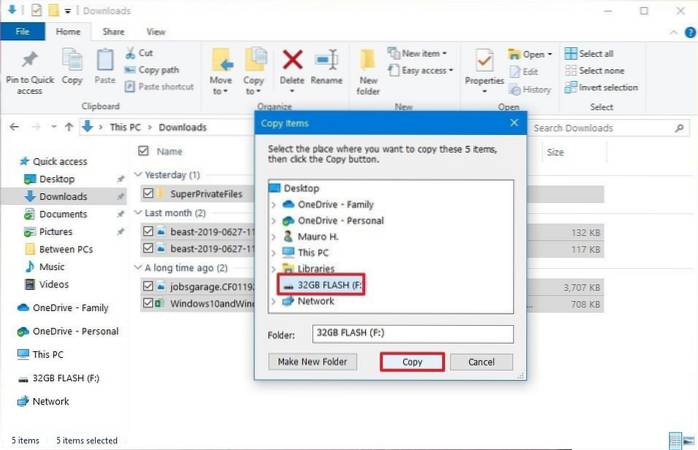Viewport: 698px width, 450px height.
Task: Uncheck the SuperPrivateFiles checkbox
Action: pyautogui.click(x=148, y=193)
